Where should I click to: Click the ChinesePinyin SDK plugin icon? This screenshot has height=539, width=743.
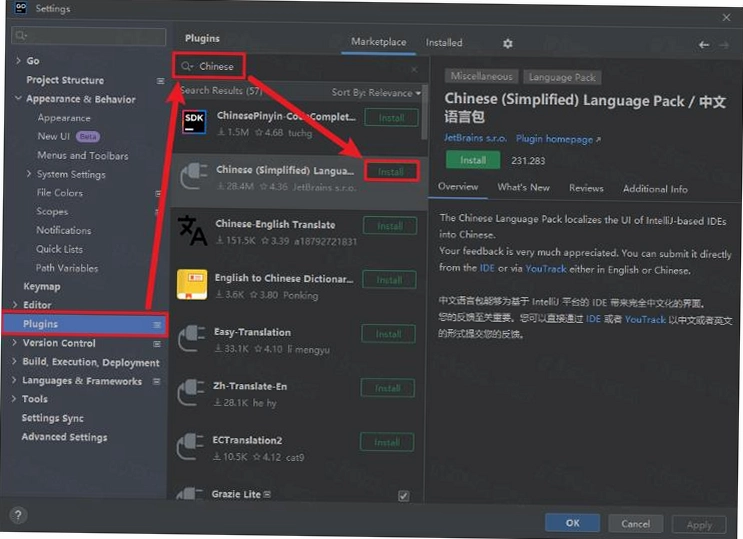(194, 122)
